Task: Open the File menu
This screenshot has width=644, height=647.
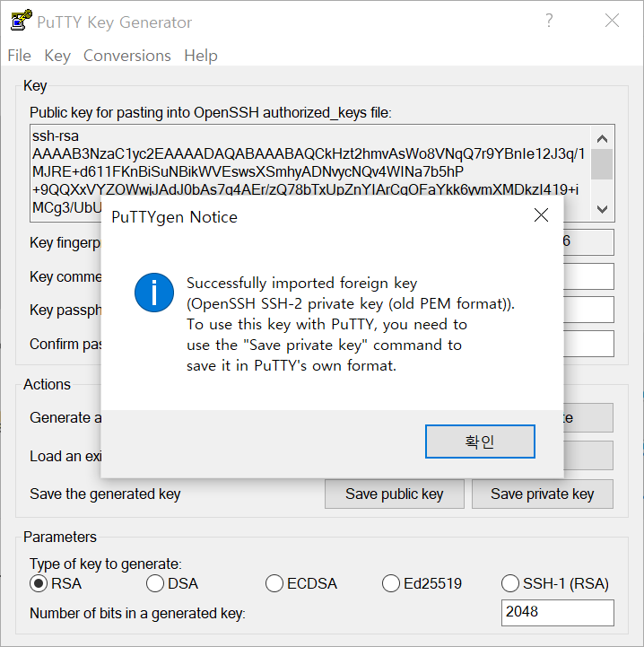Action: 20,56
